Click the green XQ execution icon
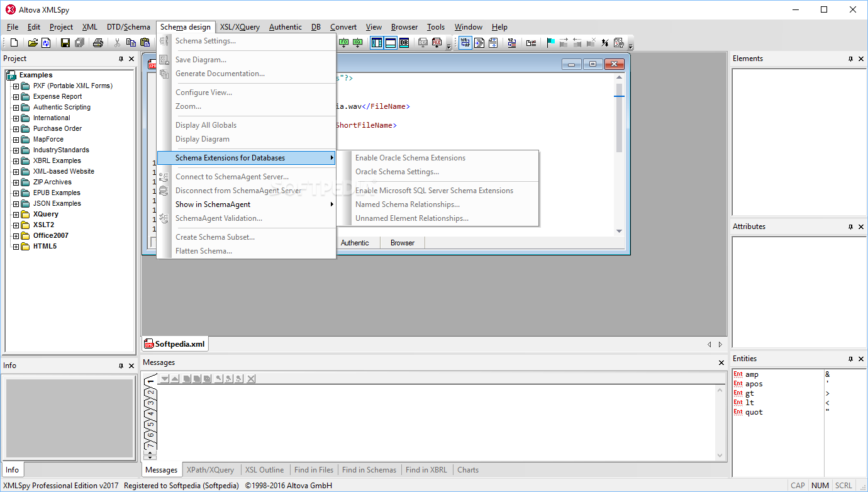 (x=357, y=42)
